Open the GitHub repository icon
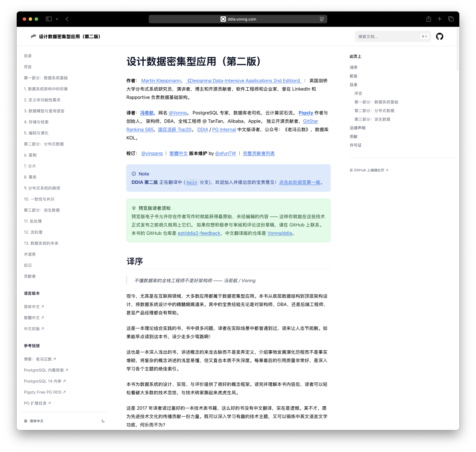The image size is (476, 452). click(x=439, y=37)
